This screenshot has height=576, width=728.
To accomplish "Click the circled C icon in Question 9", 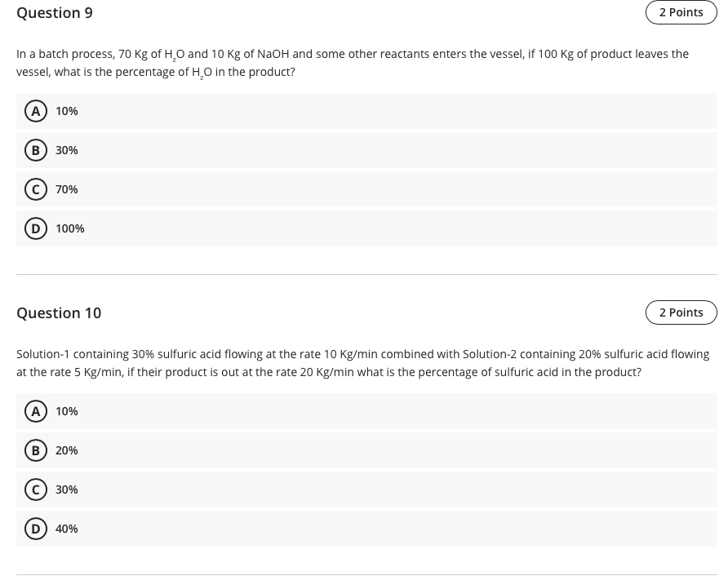I will pyautogui.click(x=36, y=189).
